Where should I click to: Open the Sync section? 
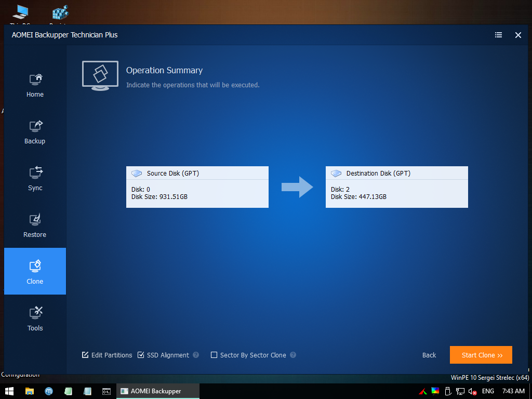[35, 179]
